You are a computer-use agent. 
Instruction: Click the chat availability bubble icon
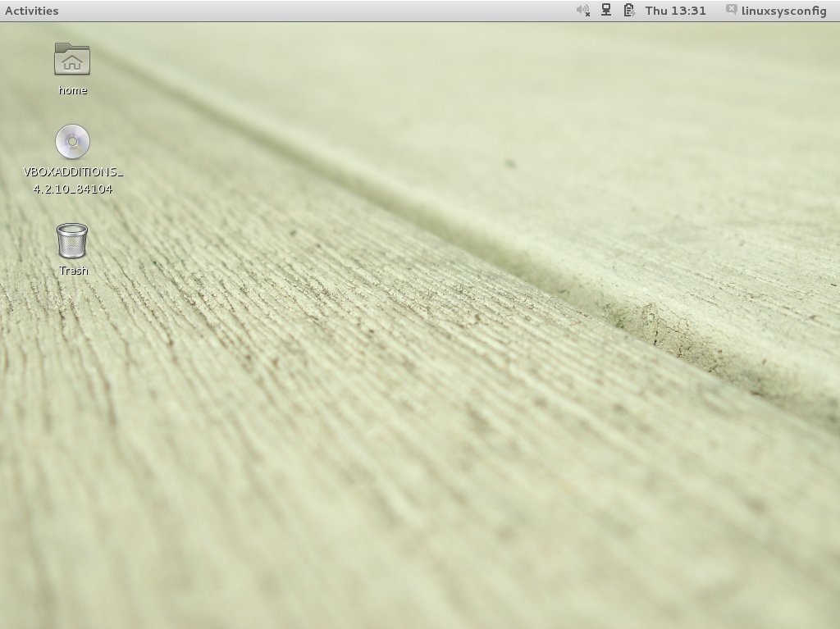731,11
